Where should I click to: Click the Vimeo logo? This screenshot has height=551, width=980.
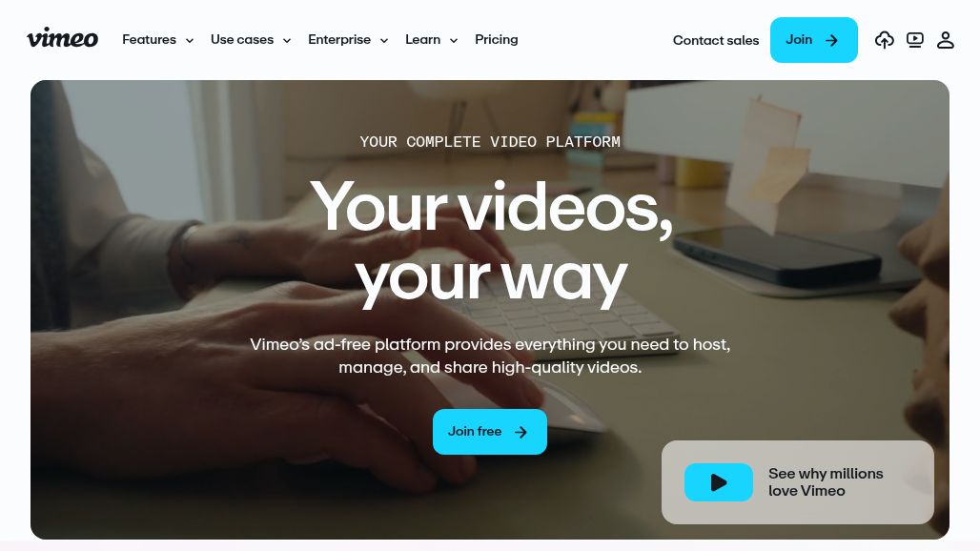tap(62, 38)
